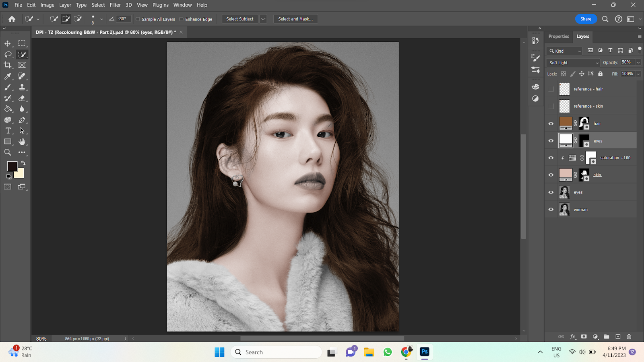Screen dimensions: 644x362
Task: Open the foreground color picker
Action: pos(12,166)
